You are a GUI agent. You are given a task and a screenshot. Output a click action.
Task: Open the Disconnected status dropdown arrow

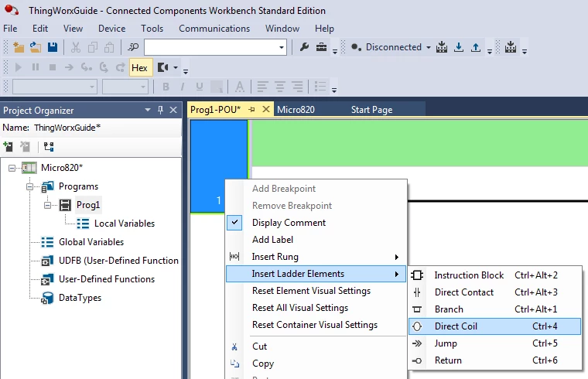click(429, 48)
